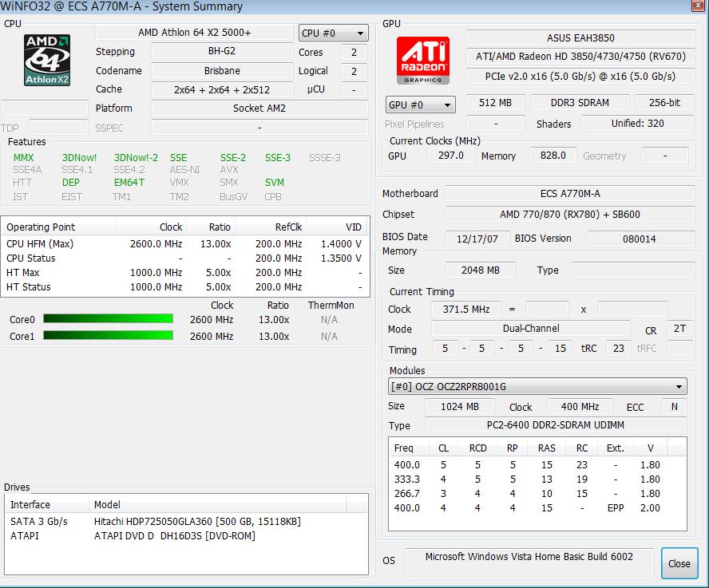Click the ASUS EAH3850 field
709x588 pixels.
[x=580, y=38]
